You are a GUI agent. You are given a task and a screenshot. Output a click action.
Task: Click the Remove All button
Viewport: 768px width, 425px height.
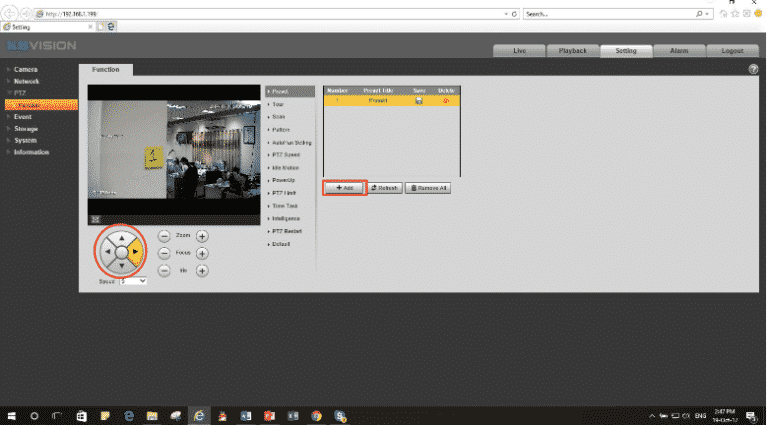pos(428,188)
